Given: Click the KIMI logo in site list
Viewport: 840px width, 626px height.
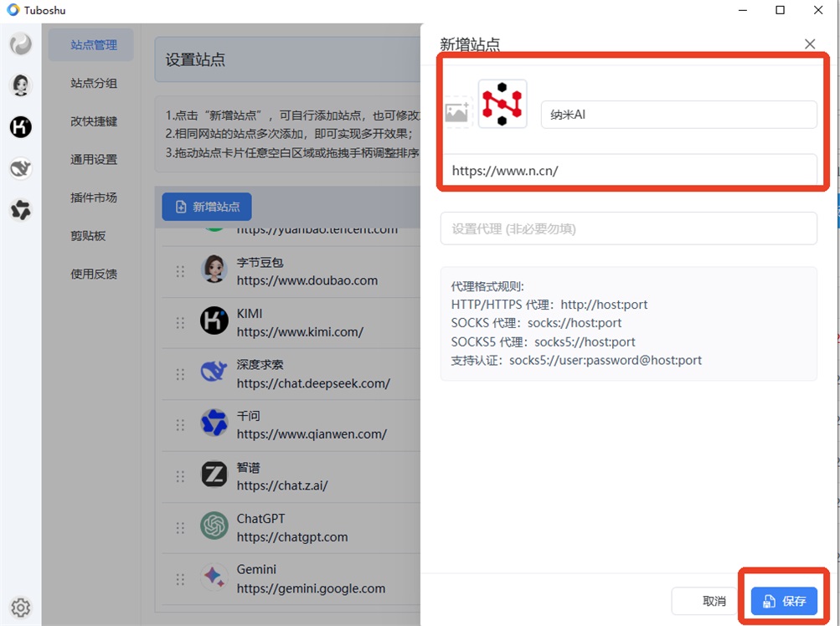Looking at the screenshot, I should (214, 321).
